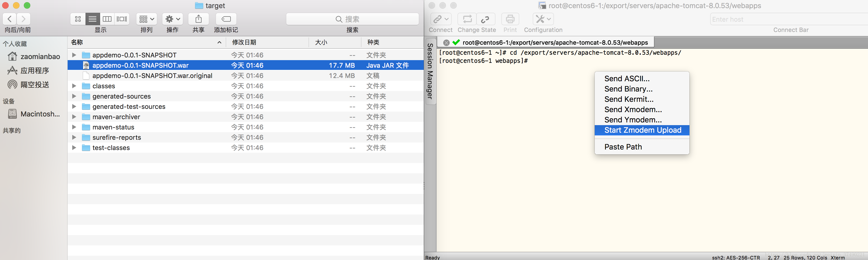Image resolution: width=868 pixels, height=260 pixels.
Task: Go forward in Finder navigation
Action: point(24,19)
